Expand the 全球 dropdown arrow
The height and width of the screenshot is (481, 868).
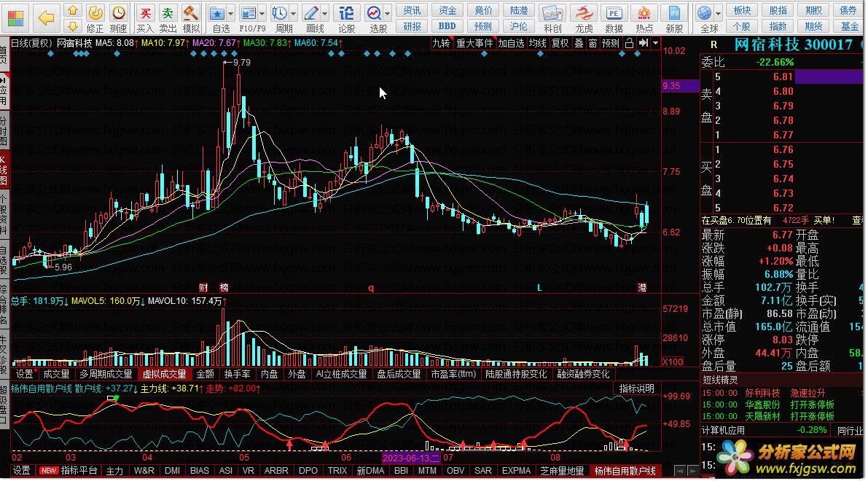pos(718,13)
